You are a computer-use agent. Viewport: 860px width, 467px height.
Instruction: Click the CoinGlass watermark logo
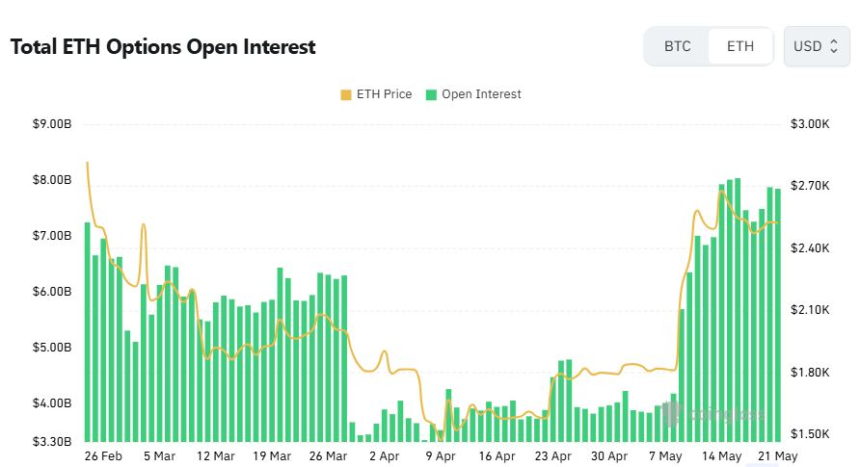pyautogui.click(x=712, y=412)
